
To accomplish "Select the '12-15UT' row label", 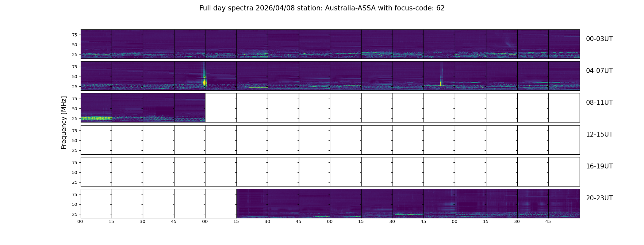I will pos(599,134).
